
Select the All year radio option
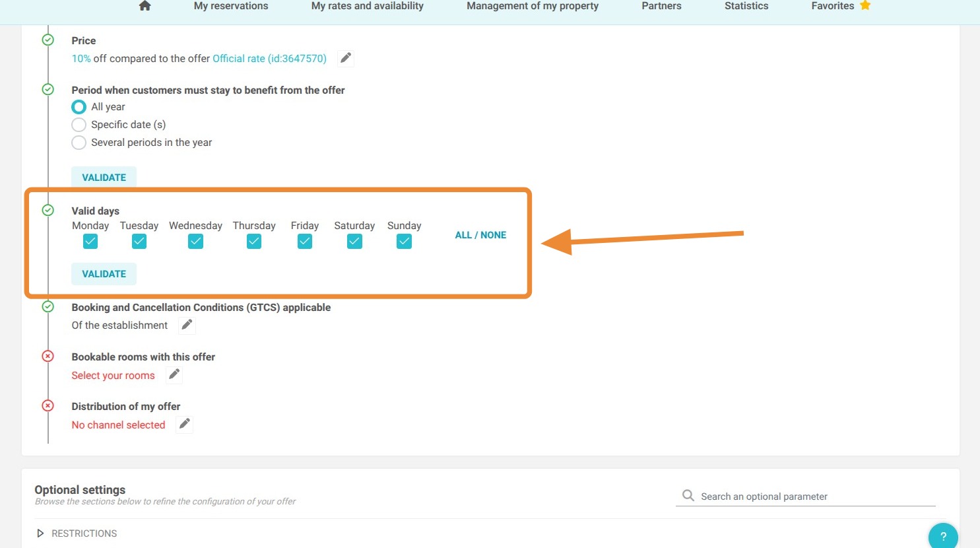click(79, 107)
